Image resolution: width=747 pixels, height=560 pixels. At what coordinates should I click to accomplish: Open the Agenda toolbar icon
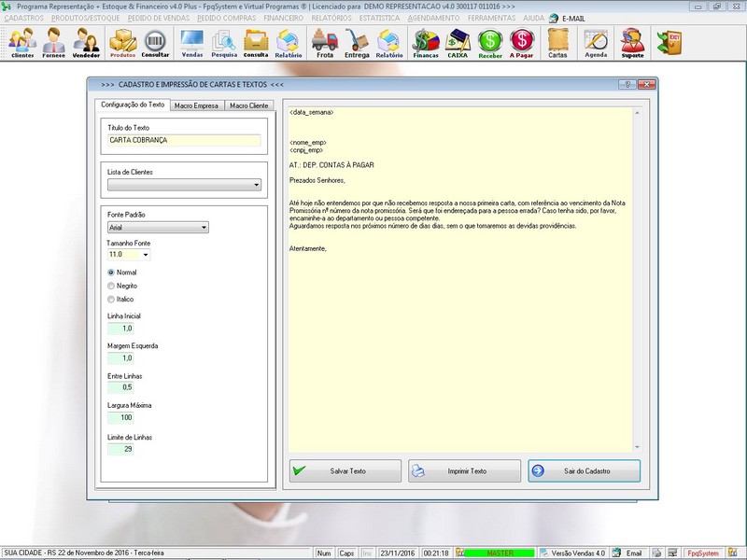tap(596, 42)
